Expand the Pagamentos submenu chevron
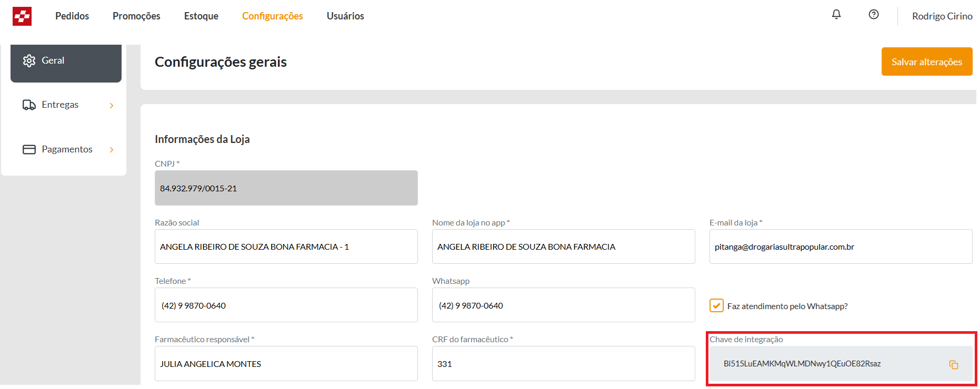The height and width of the screenshot is (389, 980). pos(112,150)
